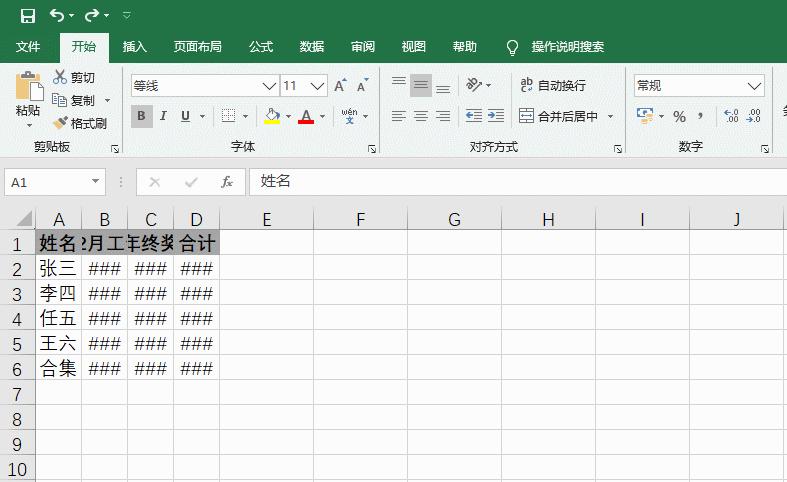787x482 pixels.
Task: Toggle Underline formatting
Action: 185,116
